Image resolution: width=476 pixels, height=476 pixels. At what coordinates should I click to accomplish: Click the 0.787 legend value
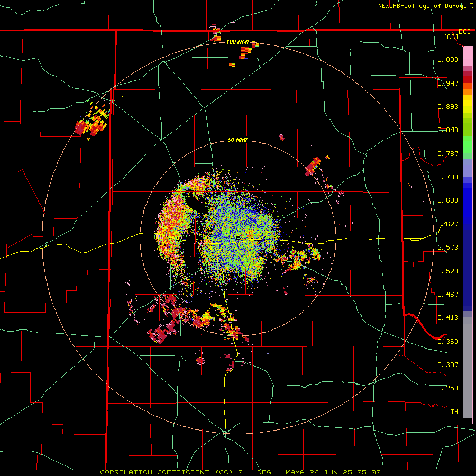coord(448,153)
